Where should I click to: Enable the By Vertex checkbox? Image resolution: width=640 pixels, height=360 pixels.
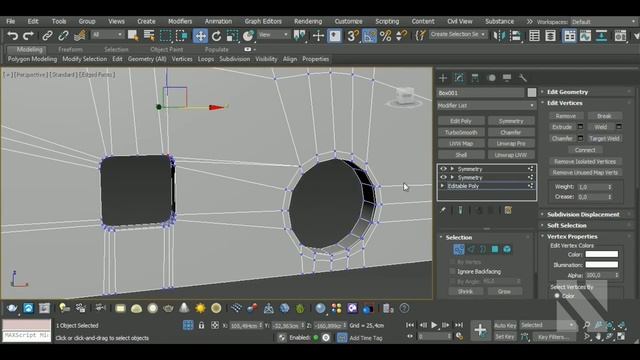tap(452, 262)
